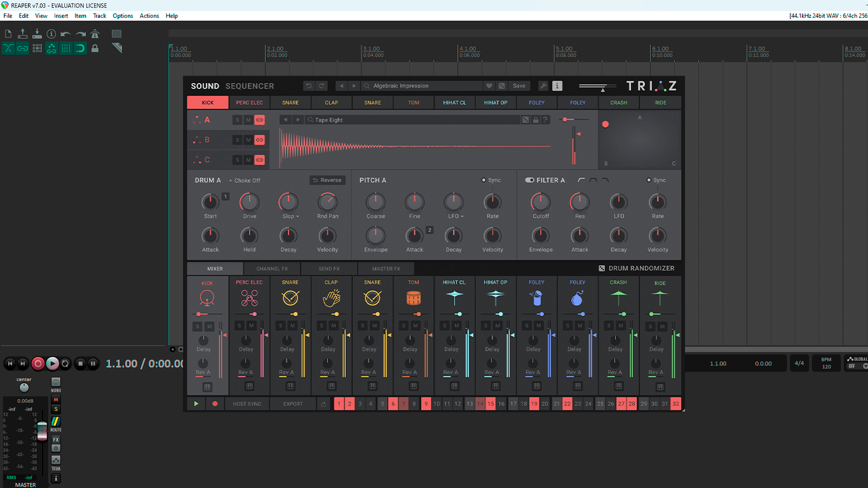This screenshot has height=488, width=868.
Task: Click the DRUM RANDOMIZER button
Action: pyautogui.click(x=637, y=268)
